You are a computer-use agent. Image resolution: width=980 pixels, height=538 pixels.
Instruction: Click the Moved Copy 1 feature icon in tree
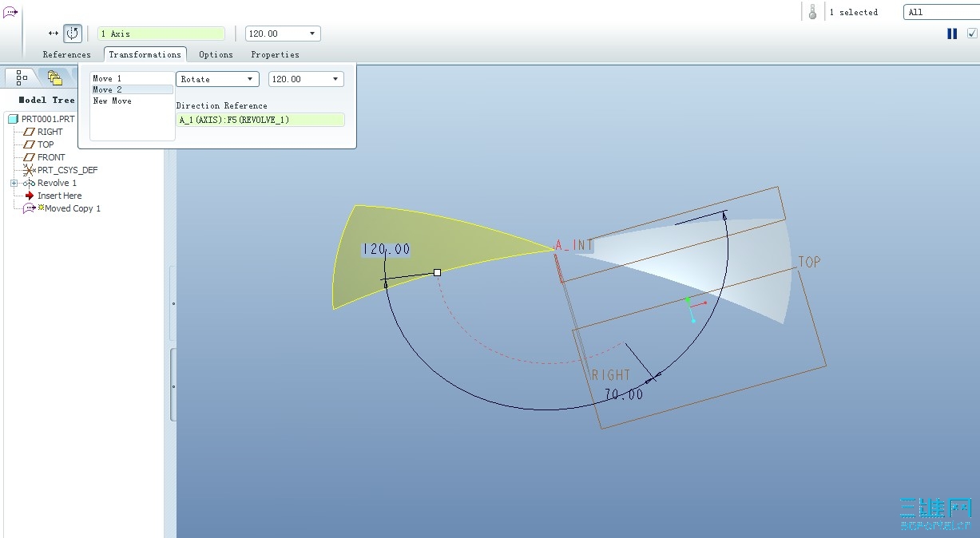click(x=30, y=208)
